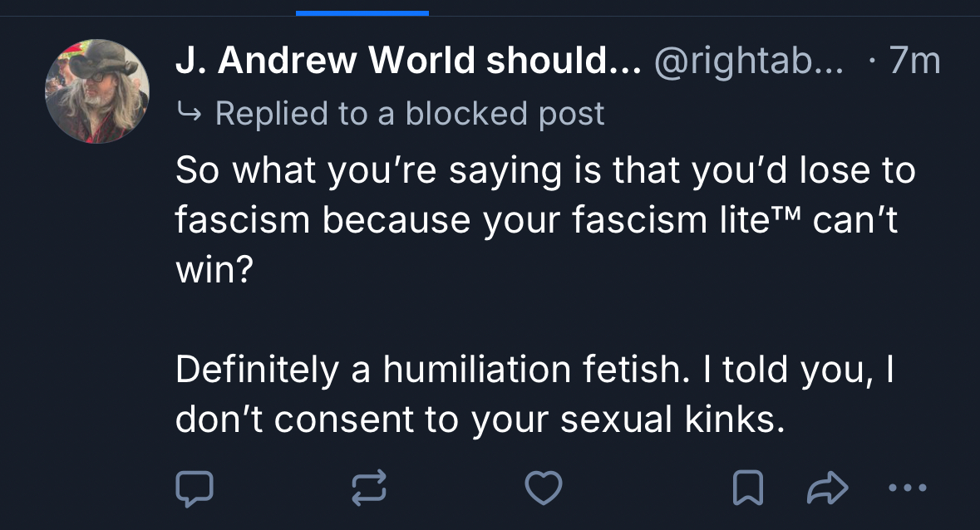Open the post via the 7m timestamp
The height and width of the screenshot is (530, 980).
914,62
